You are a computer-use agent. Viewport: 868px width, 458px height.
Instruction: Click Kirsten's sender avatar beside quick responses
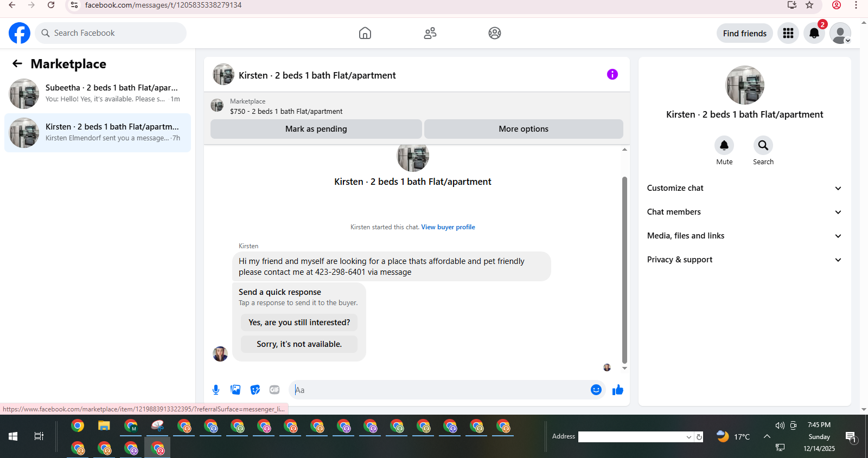220,354
